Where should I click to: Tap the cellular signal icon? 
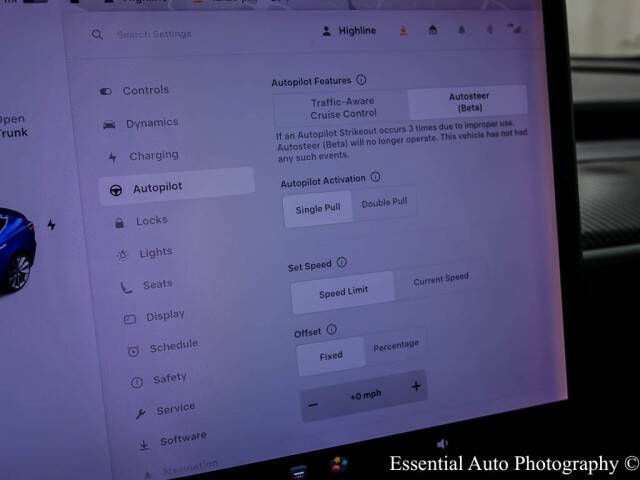click(515, 29)
